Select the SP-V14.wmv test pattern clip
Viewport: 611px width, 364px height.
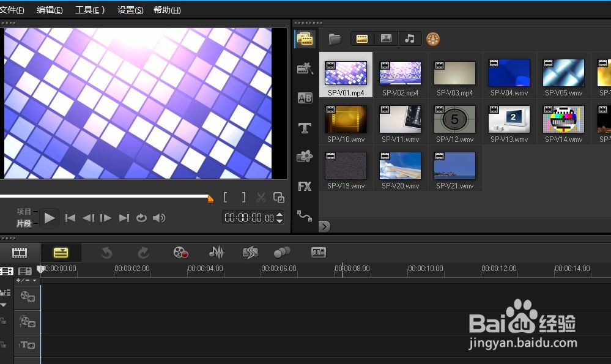564,119
